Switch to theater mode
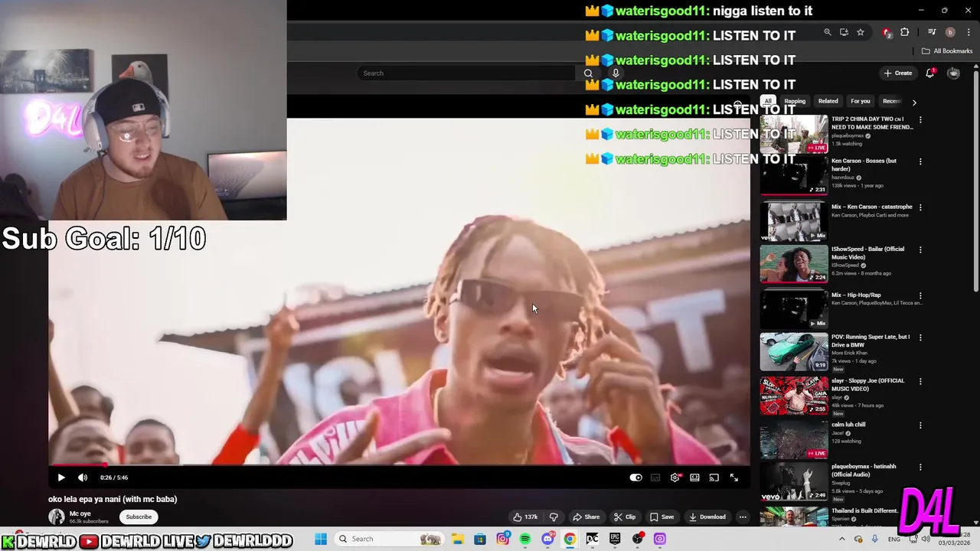 pyautogui.click(x=694, y=478)
